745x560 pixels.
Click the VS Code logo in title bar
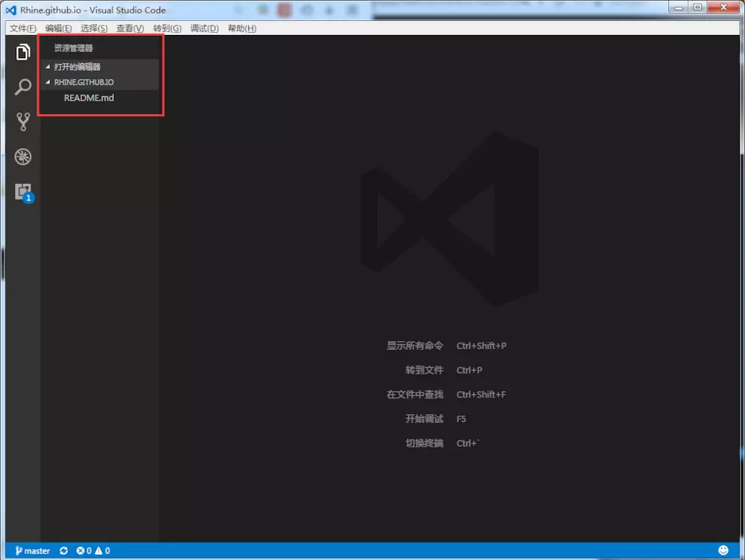pos(10,10)
